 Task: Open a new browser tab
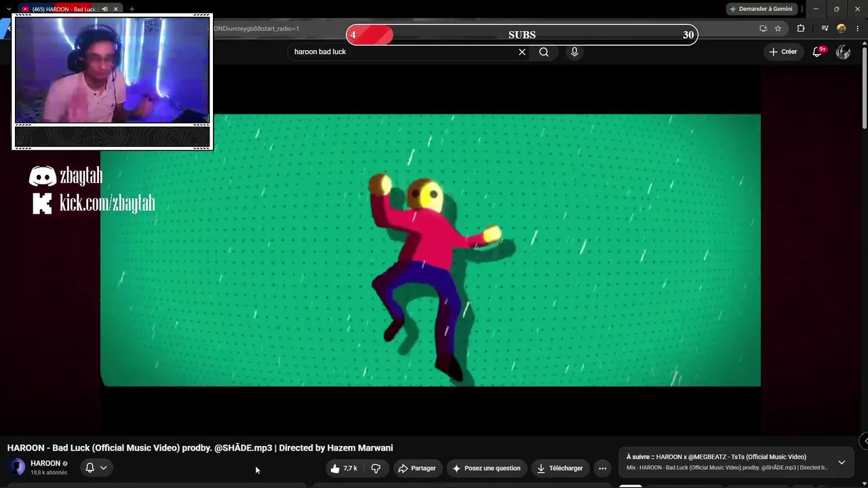coord(132,9)
